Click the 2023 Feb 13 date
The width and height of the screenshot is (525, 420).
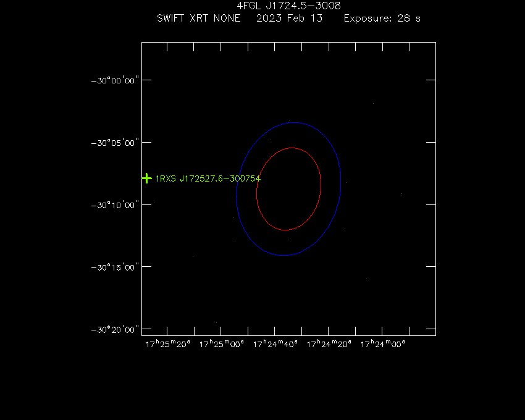coord(289,18)
